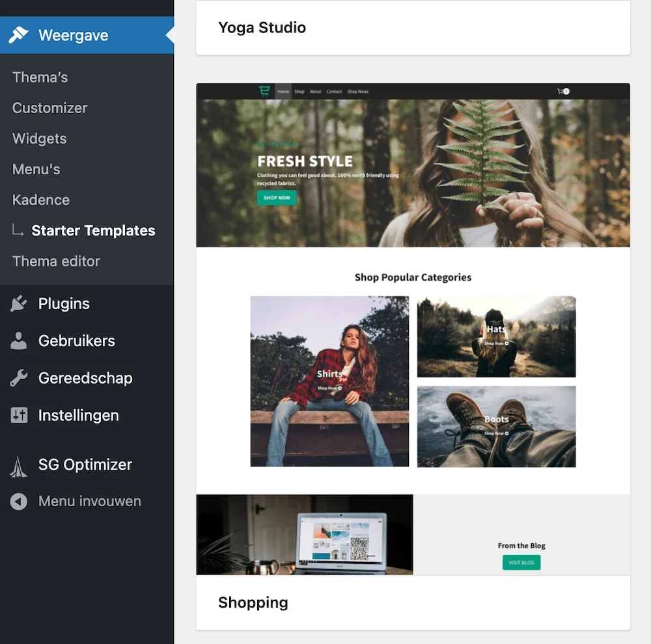
Task: Click the VISIT BLOG button
Action: (521, 562)
